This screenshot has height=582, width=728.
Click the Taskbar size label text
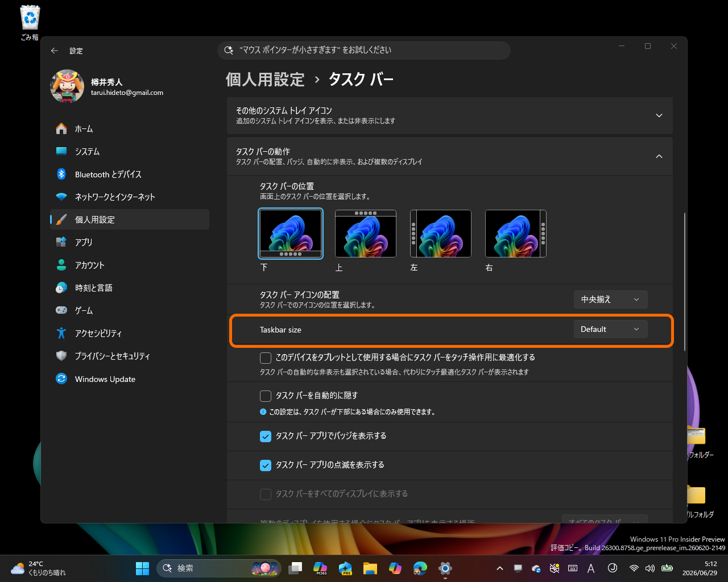click(280, 330)
